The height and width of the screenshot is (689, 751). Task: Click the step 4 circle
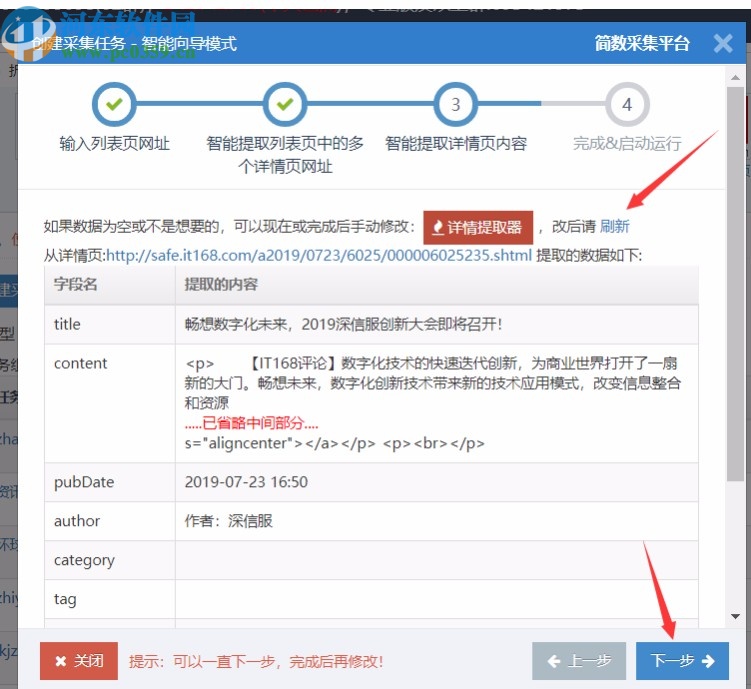click(627, 104)
